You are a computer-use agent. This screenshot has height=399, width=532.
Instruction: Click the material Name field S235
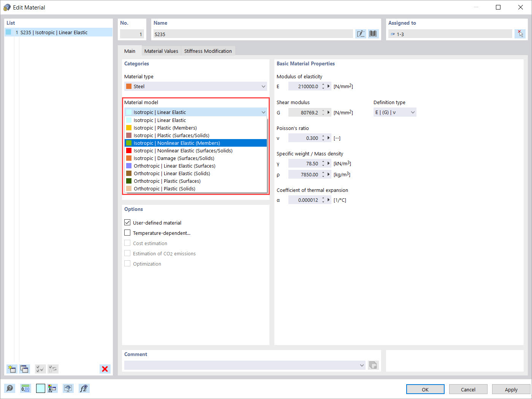pyautogui.click(x=253, y=34)
